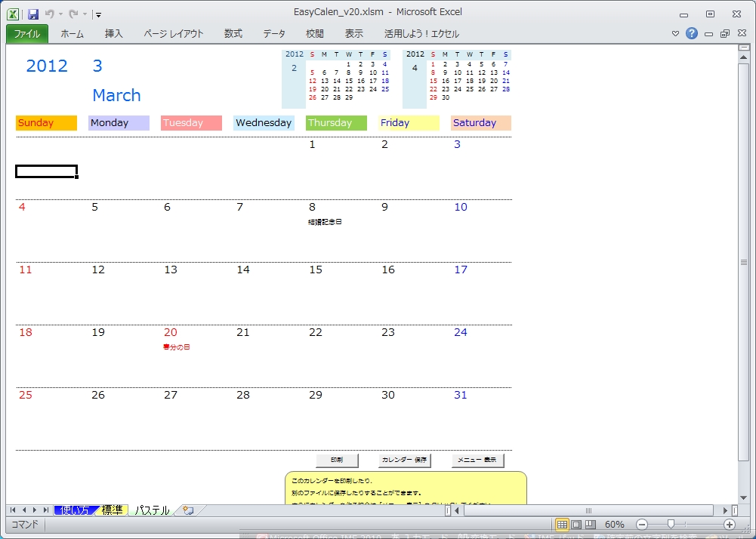Click the Thursday green header cell
This screenshot has height=539, width=756.
pyautogui.click(x=336, y=123)
